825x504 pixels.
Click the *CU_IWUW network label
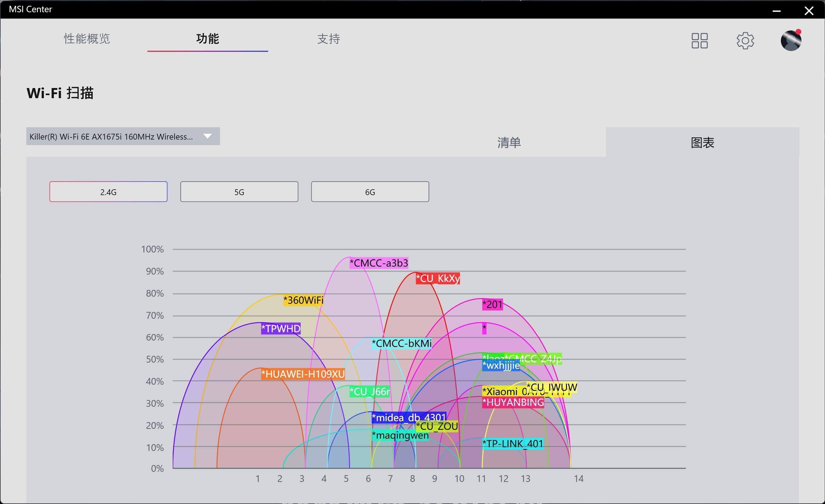tap(551, 387)
